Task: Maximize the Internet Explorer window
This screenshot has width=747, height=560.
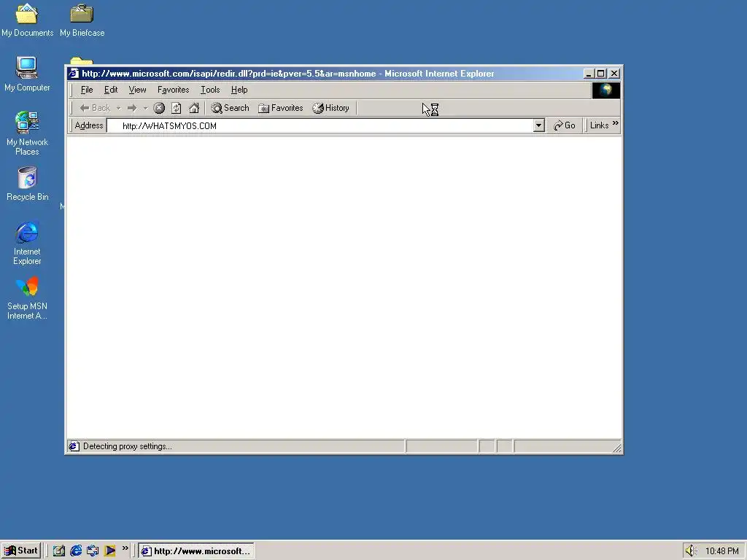Action: 601,74
